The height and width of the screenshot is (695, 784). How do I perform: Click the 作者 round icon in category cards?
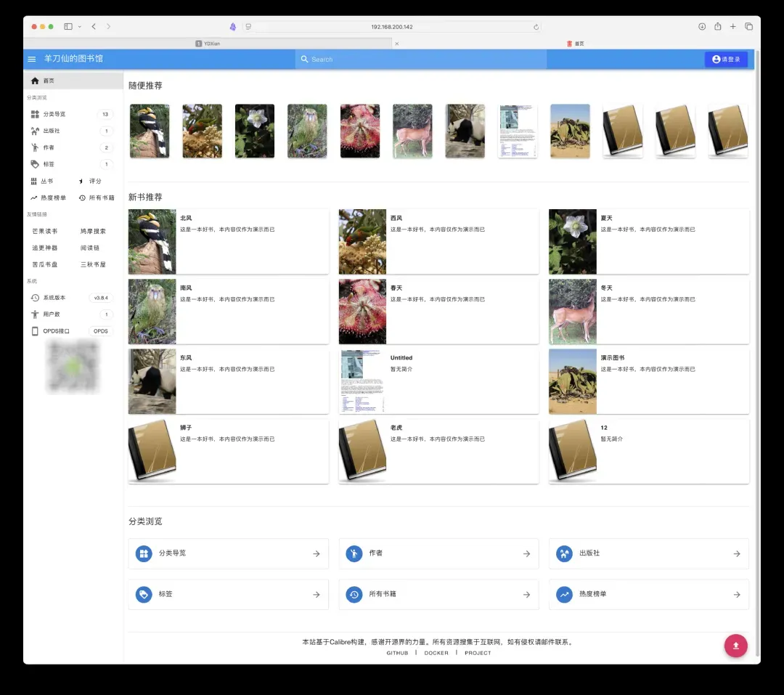(354, 553)
